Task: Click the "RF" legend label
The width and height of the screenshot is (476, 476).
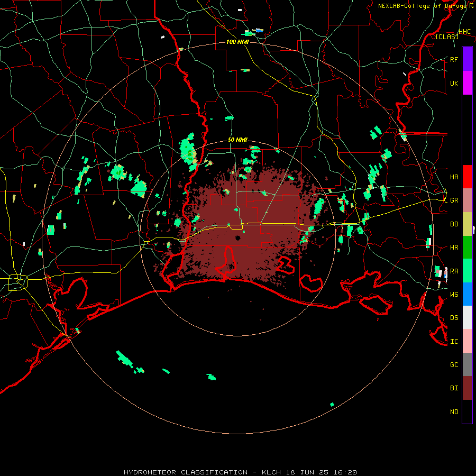Action: (454, 59)
